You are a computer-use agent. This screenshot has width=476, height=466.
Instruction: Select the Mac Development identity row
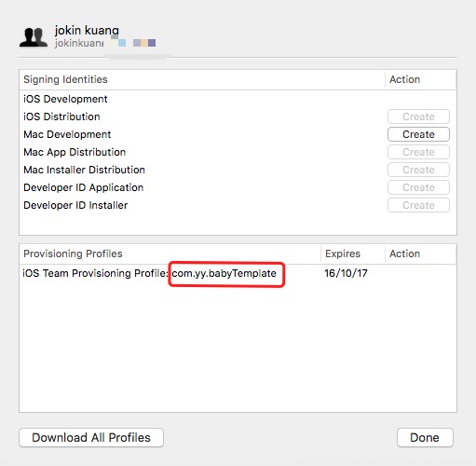pos(238,134)
